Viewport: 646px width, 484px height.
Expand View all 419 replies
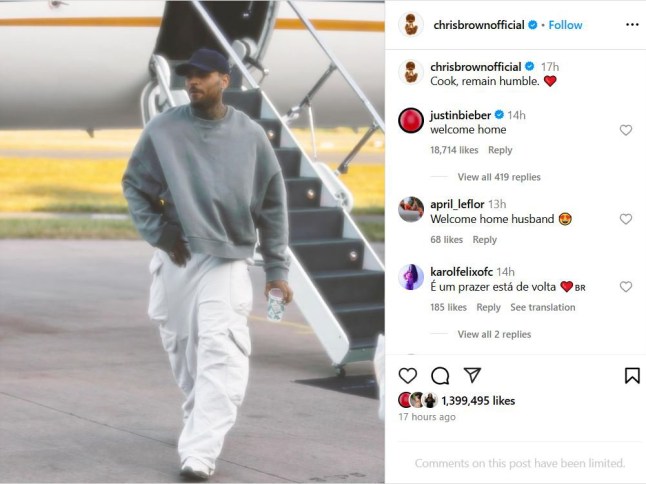click(499, 177)
